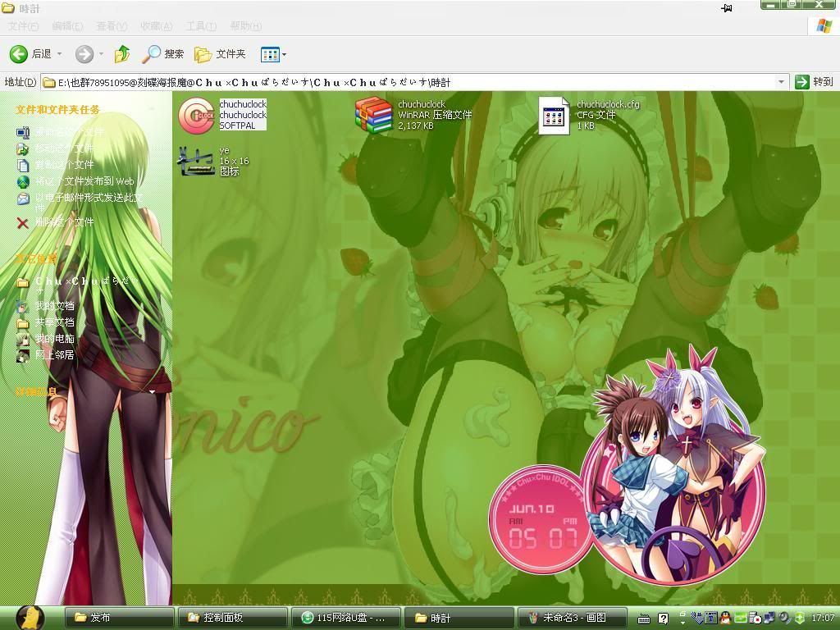Click 将这个文件发布到 Web link
This screenshot has height=630, width=840.
click(x=84, y=181)
